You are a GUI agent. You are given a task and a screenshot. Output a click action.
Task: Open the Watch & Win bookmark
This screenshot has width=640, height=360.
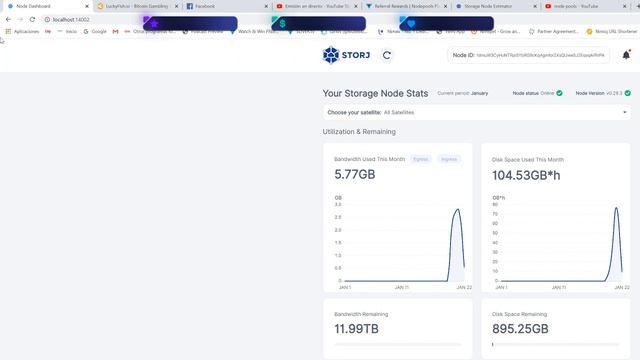(x=254, y=31)
